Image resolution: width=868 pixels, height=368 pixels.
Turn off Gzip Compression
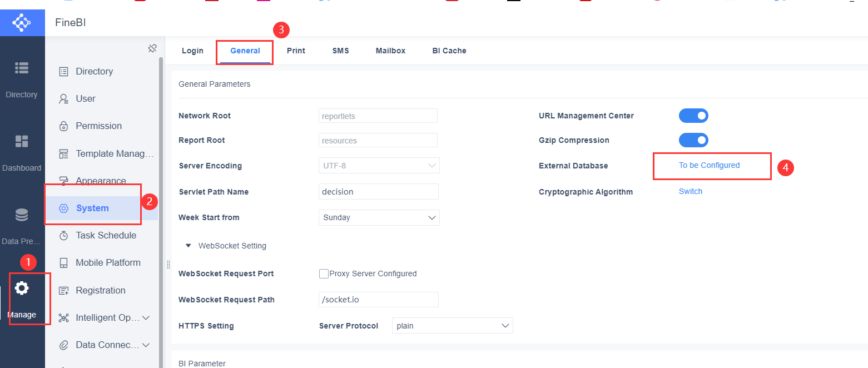(x=693, y=140)
